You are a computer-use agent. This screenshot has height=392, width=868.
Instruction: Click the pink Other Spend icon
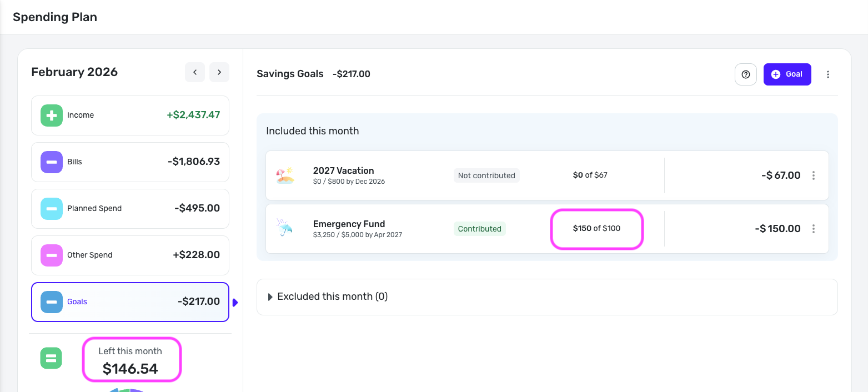[51, 255]
